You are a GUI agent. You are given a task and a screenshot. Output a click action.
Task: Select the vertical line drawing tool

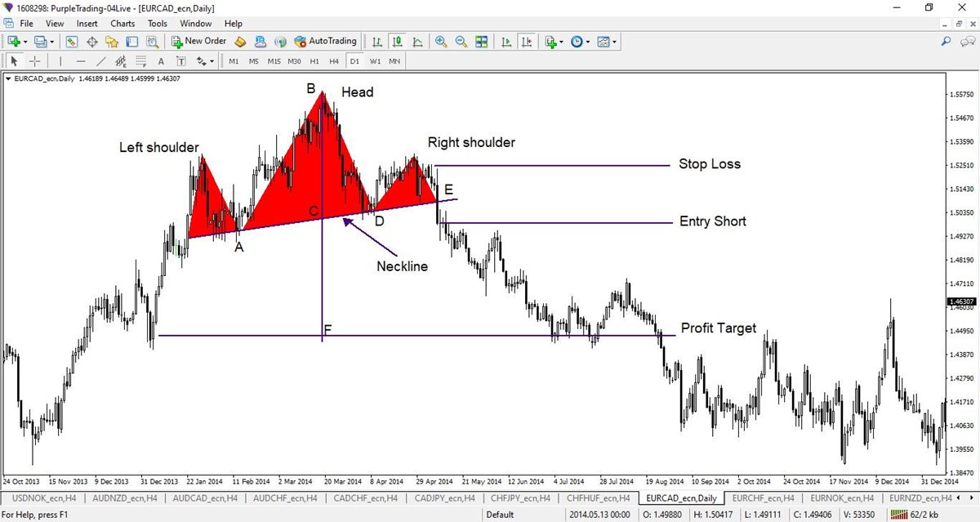(x=60, y=61)
